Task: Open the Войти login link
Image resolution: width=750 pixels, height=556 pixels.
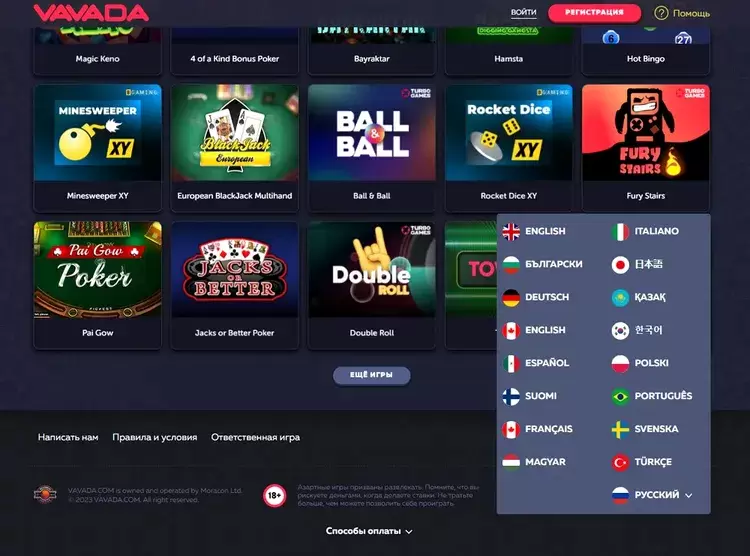Action: (523, 12)
